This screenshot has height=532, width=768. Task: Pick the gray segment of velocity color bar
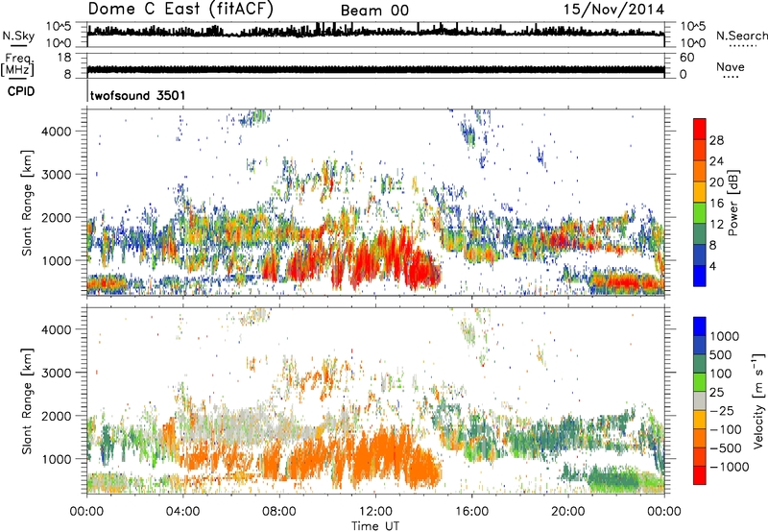(700, 400)
